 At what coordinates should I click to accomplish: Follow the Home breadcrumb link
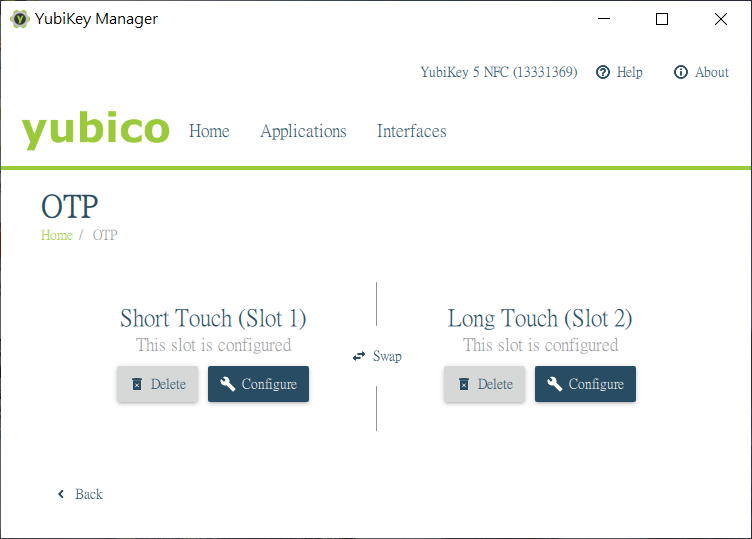[57, 235]
